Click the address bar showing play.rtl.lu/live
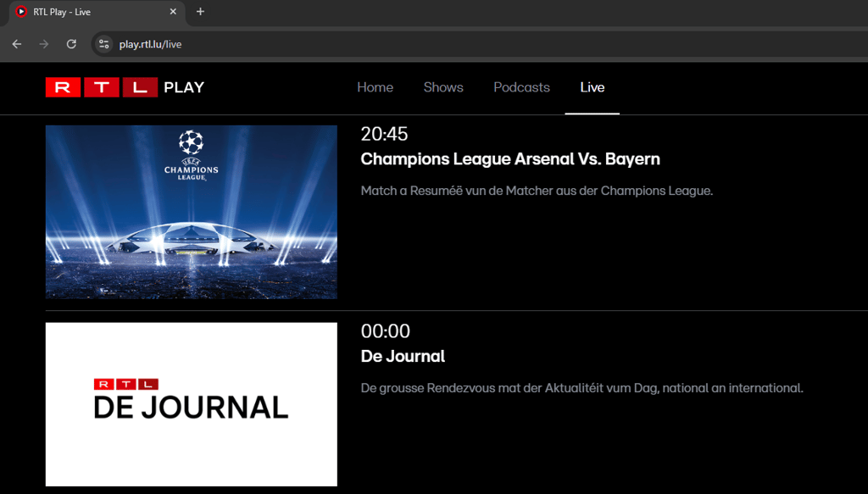Screen dimensions: 868x494 (481, 44)
